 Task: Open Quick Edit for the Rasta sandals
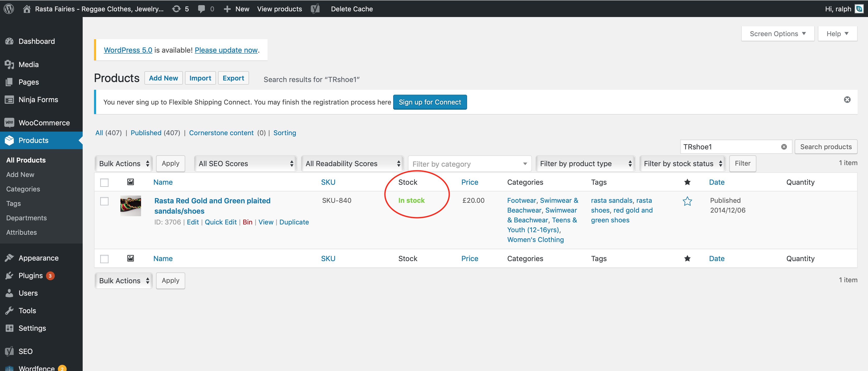221,222
